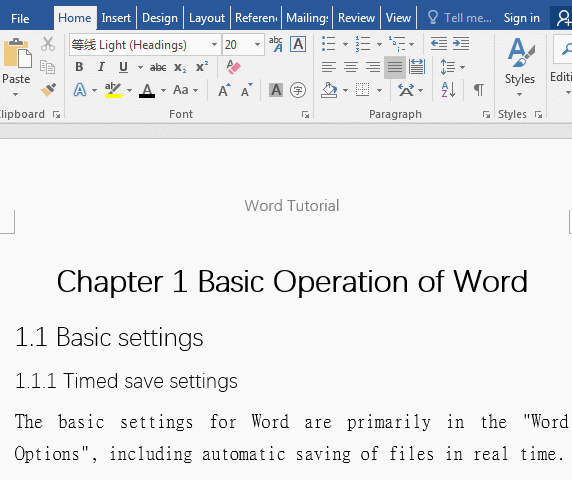Open the File tab
572x480 pixels.
point(20,18)
